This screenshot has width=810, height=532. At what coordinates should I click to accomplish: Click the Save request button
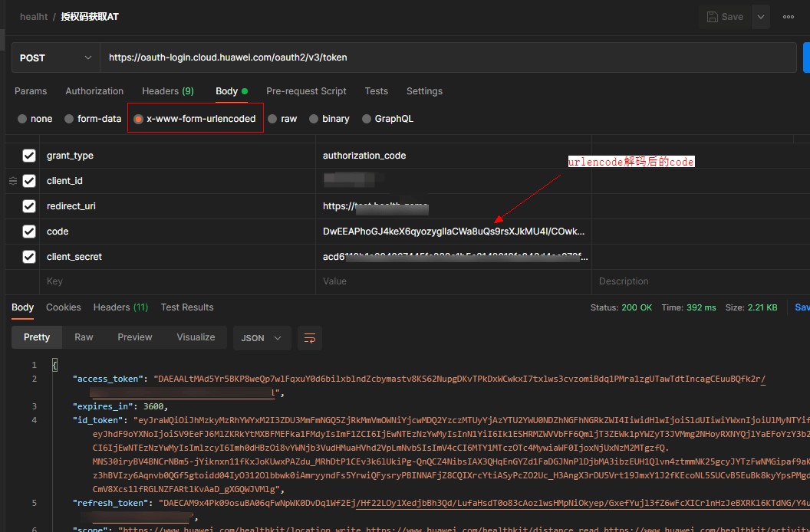click(726, 17)
